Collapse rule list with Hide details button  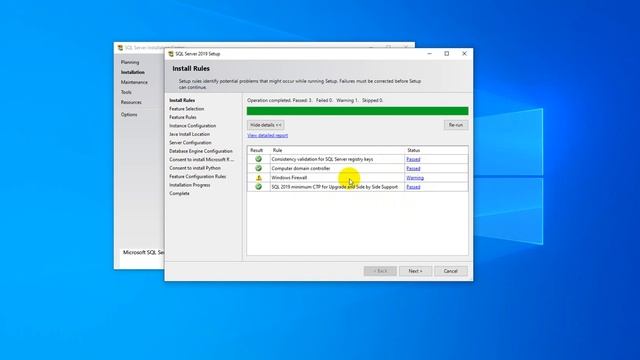(266, 125)
